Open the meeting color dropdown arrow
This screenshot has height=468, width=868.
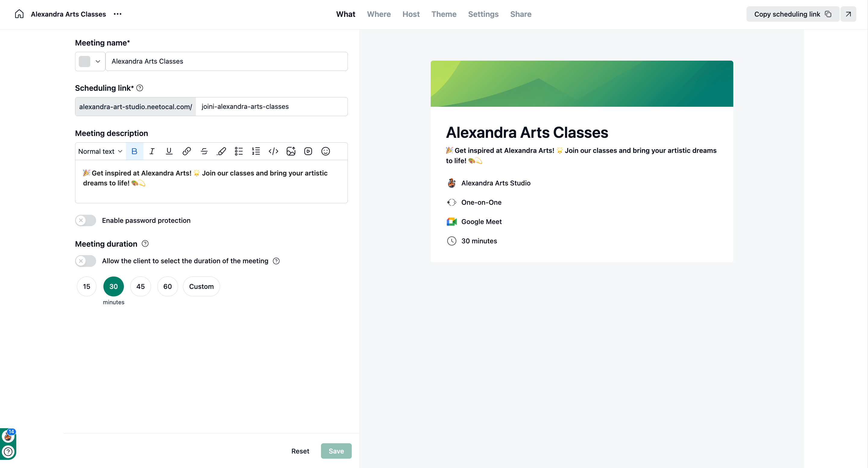click(98, 62)
